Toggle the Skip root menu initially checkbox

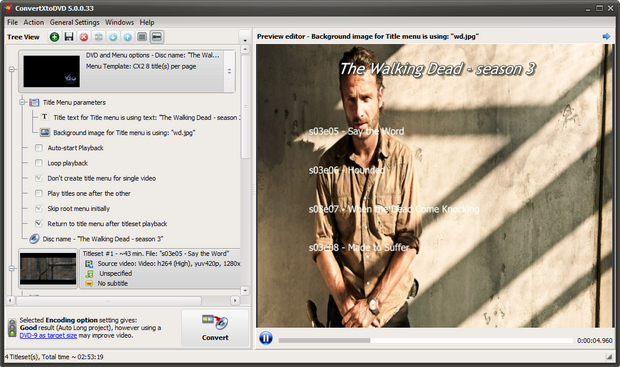pyautogui.click(x=39, y=208)
